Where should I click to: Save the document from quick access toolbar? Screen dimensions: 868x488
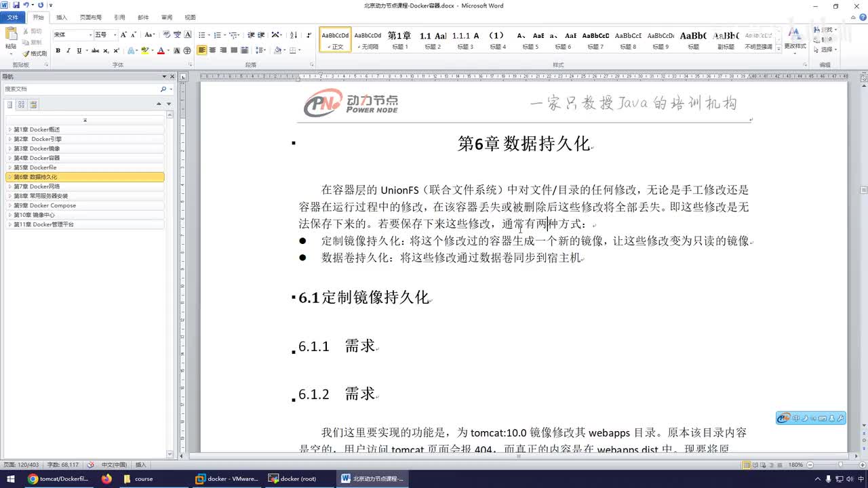pos(15,5)
